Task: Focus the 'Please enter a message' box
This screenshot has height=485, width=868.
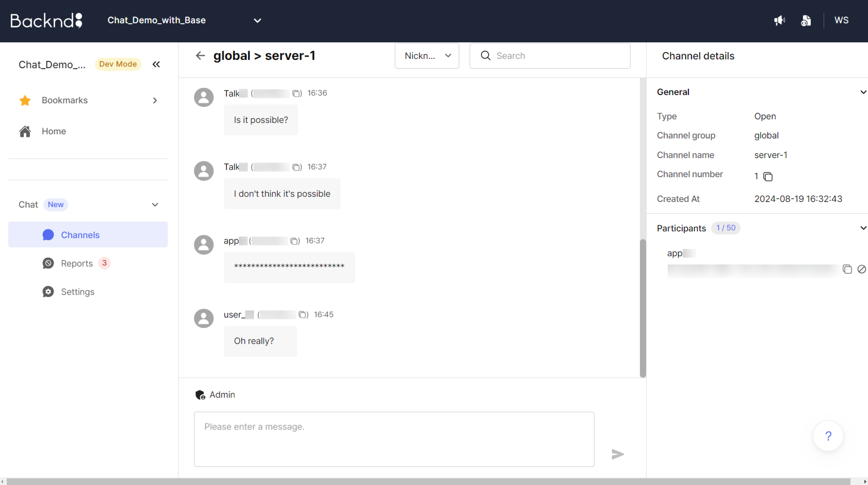Action: [x=394, y=439]
